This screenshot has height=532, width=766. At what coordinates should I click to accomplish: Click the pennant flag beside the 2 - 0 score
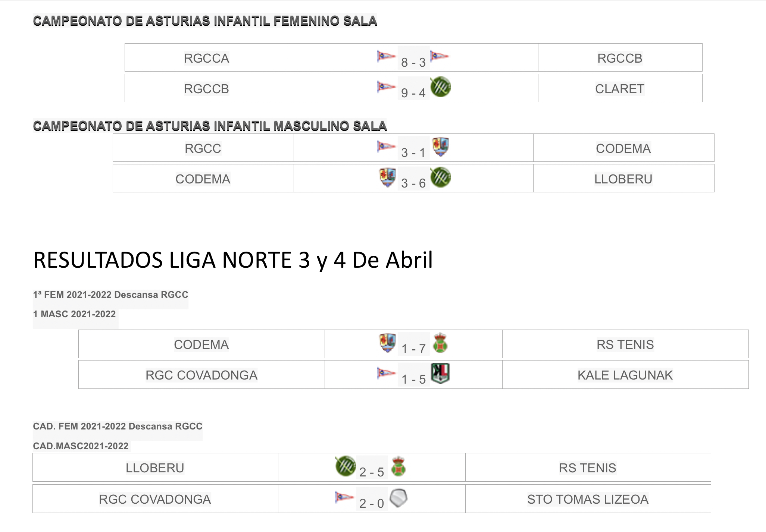[344, 497]
